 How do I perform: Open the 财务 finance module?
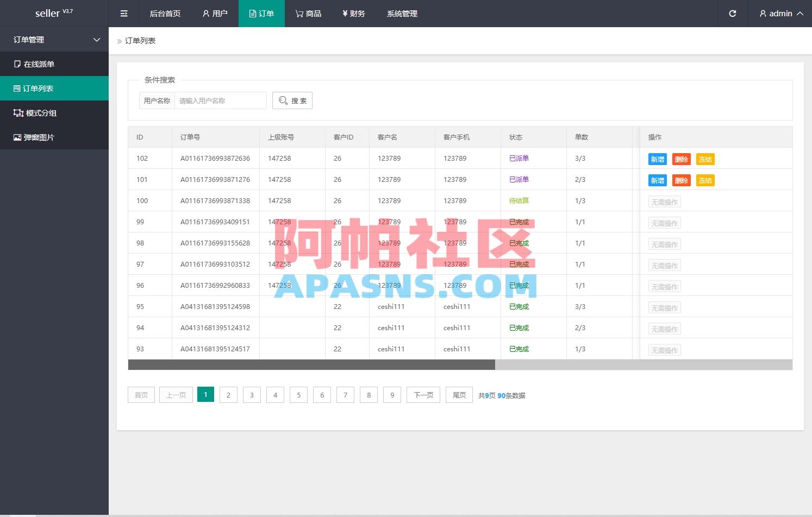click(353, 13)
